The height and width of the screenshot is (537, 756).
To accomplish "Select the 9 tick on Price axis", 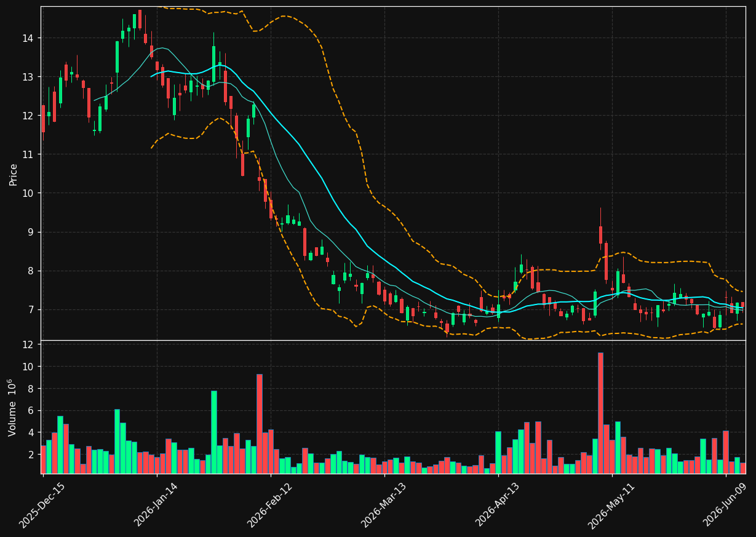I will [32, 232].
